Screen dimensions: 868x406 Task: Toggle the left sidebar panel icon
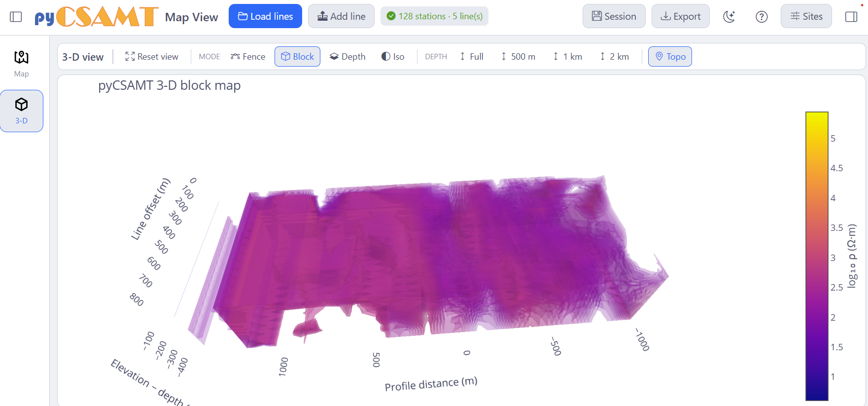[16, 17]
